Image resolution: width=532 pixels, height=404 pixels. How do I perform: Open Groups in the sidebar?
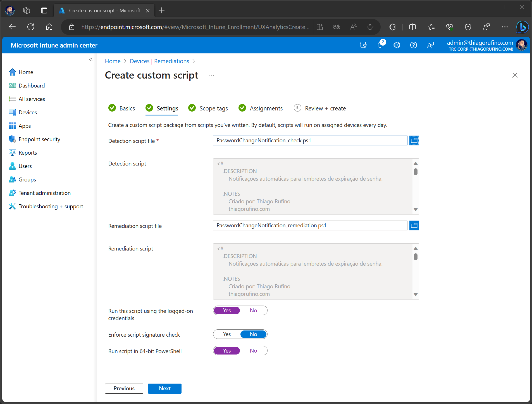point(27,179)
